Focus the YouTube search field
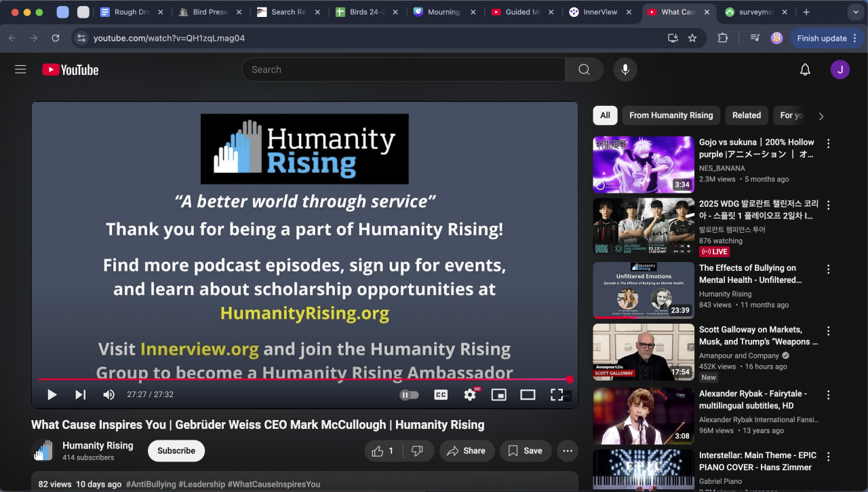This screenshot has width=868, height=492. [x=403, y=69]
